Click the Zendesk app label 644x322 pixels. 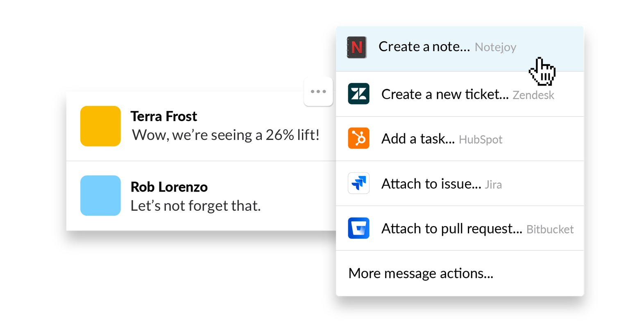point(533,95)
